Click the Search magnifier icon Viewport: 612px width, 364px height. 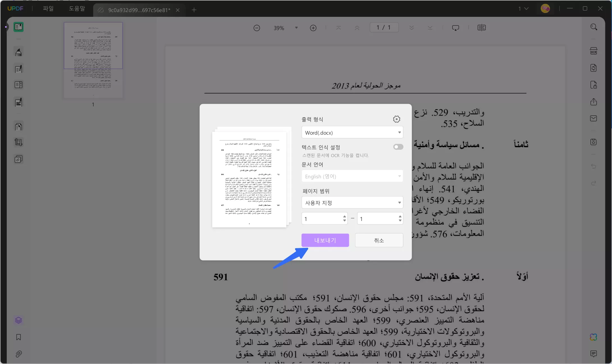click(x=593, y=27)
